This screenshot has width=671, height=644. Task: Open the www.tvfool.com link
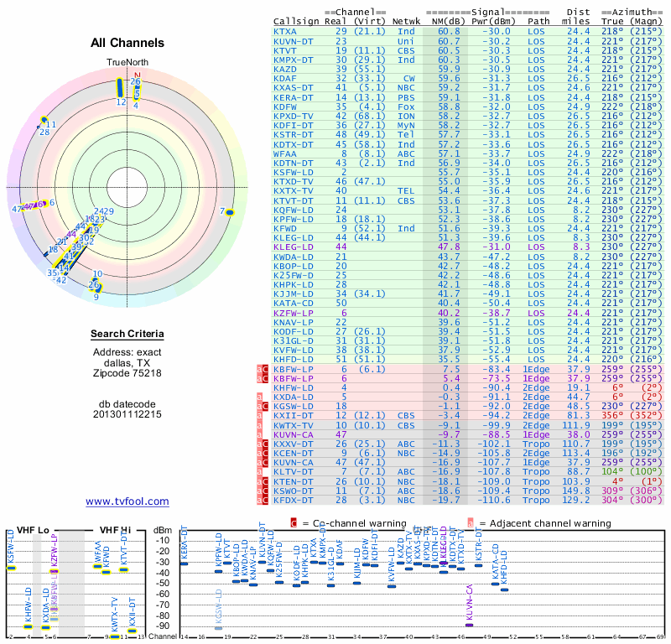click(127, 501)
